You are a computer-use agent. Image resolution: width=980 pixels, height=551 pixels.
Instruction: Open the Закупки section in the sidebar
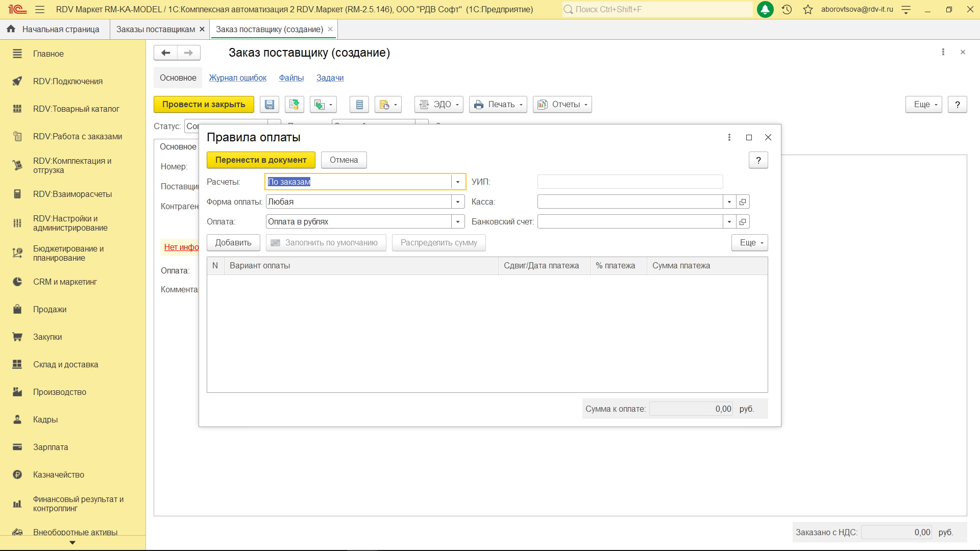47,337
